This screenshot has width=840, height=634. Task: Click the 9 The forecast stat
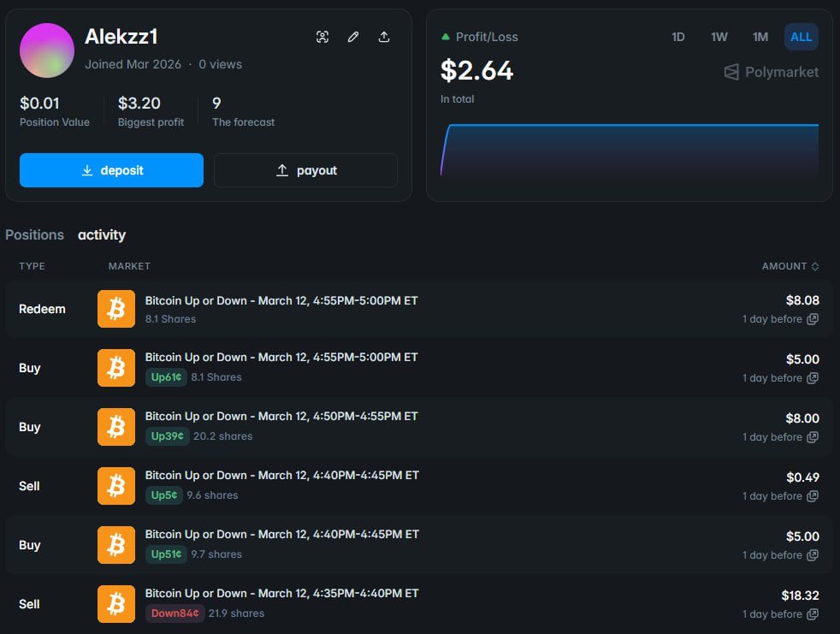243,111
